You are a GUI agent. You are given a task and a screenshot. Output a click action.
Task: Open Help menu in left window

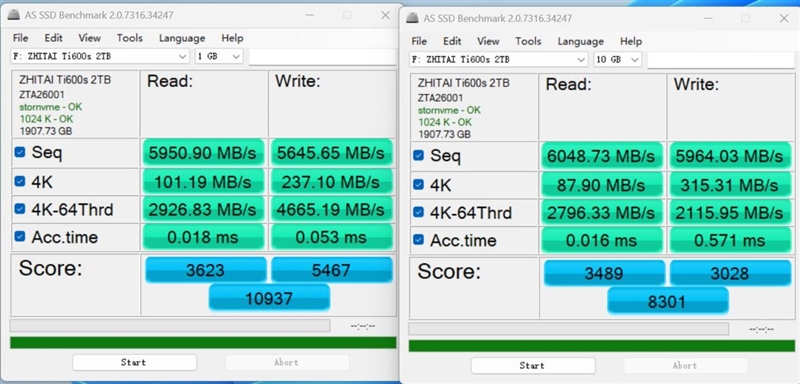point(232,38)
